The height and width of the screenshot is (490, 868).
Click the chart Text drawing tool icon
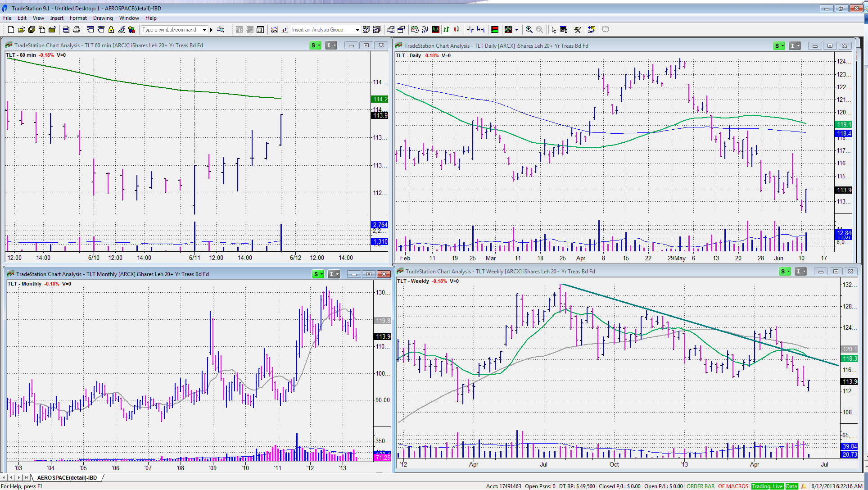point(564,29)
